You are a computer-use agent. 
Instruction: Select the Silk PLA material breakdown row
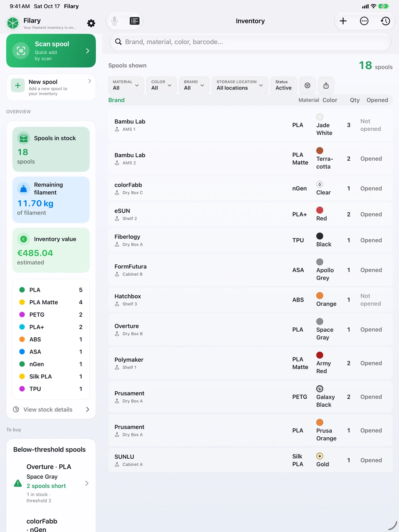pos(51,376)
